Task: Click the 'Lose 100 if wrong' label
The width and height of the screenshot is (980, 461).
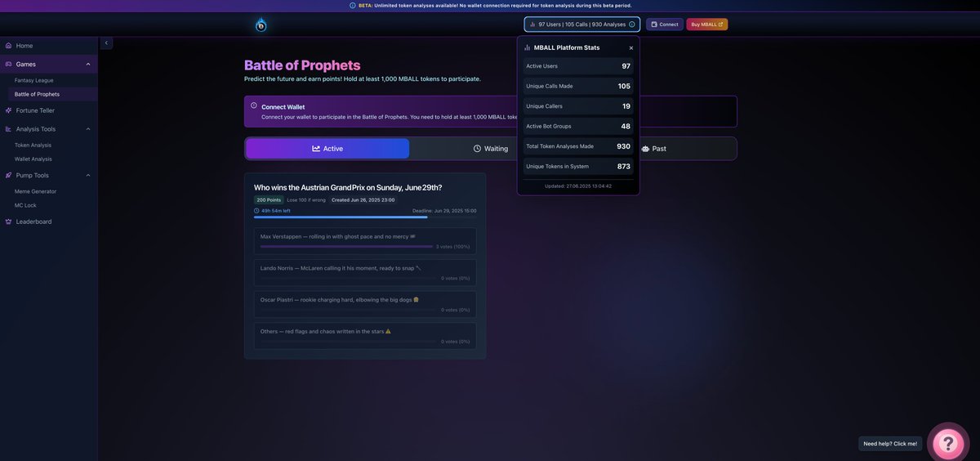Action: 306,199
